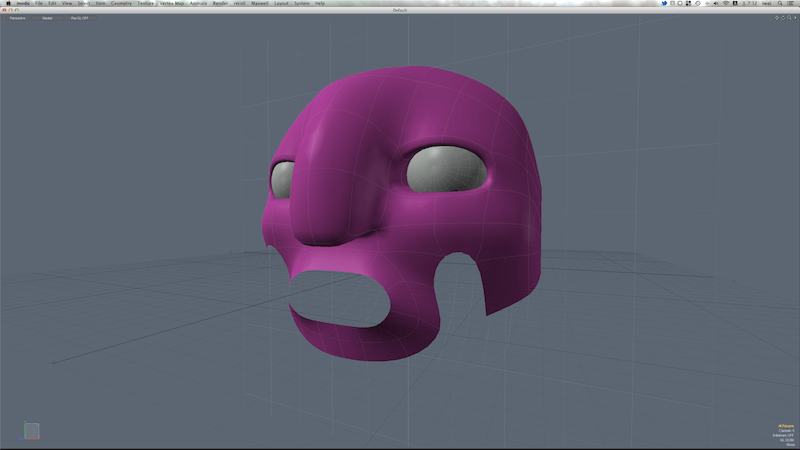Click the grey right eyeball of the mask
The width and height of the screenshot is (800, 450).
tap(446, 169)
